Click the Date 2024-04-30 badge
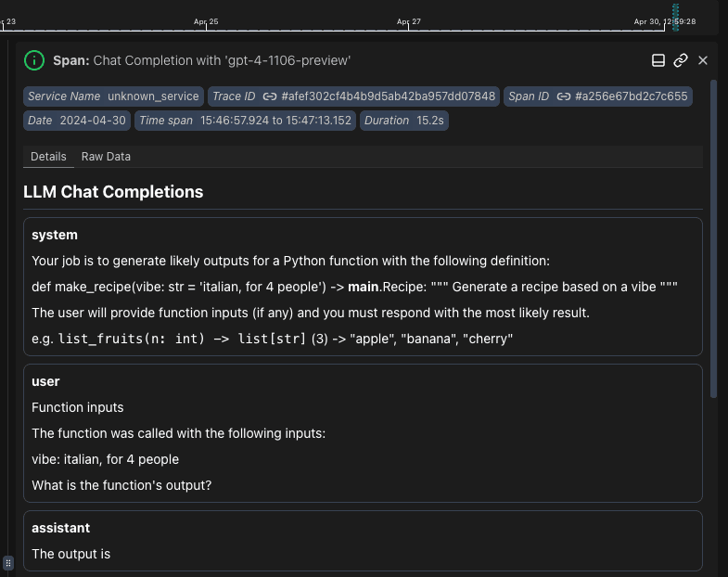 coord(77,121)
